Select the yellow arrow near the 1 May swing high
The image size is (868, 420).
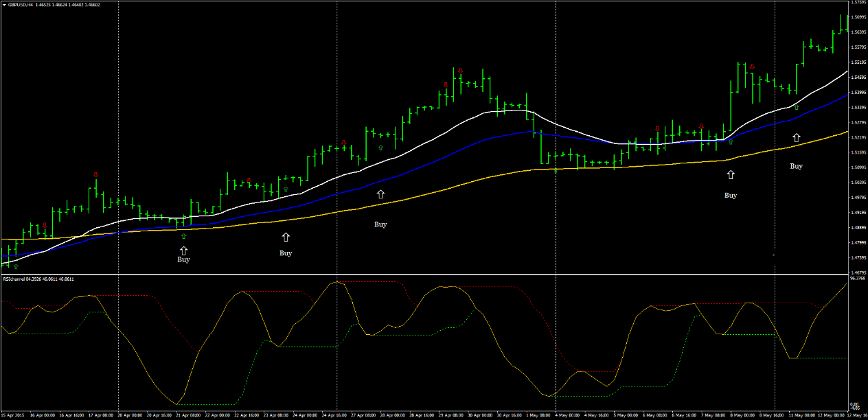tap(556, 170)
